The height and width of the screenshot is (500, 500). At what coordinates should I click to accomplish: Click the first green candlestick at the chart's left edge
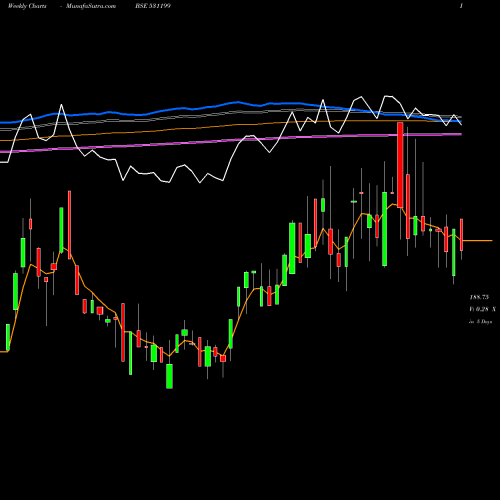tap(8, 337)
